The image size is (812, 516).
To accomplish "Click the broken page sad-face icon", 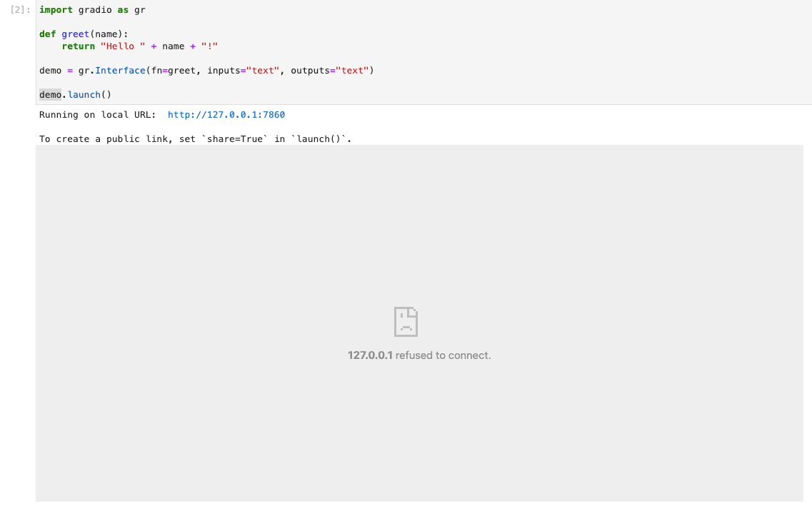I will click(406, 321).
